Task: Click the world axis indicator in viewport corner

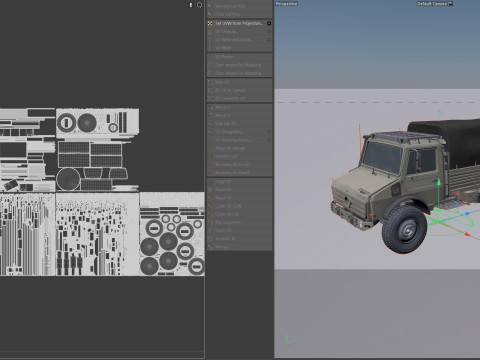Action: (290, 343)
